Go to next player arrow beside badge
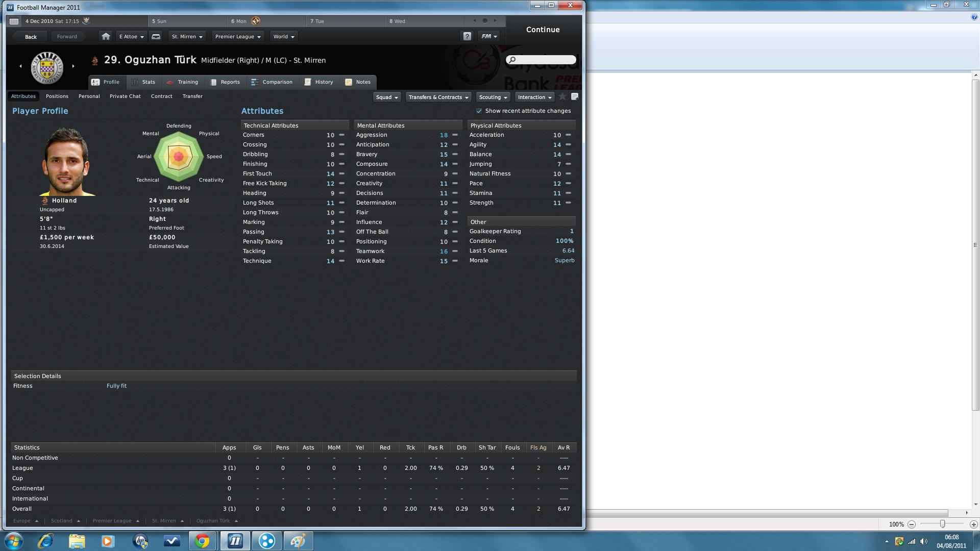 point(73,66)
